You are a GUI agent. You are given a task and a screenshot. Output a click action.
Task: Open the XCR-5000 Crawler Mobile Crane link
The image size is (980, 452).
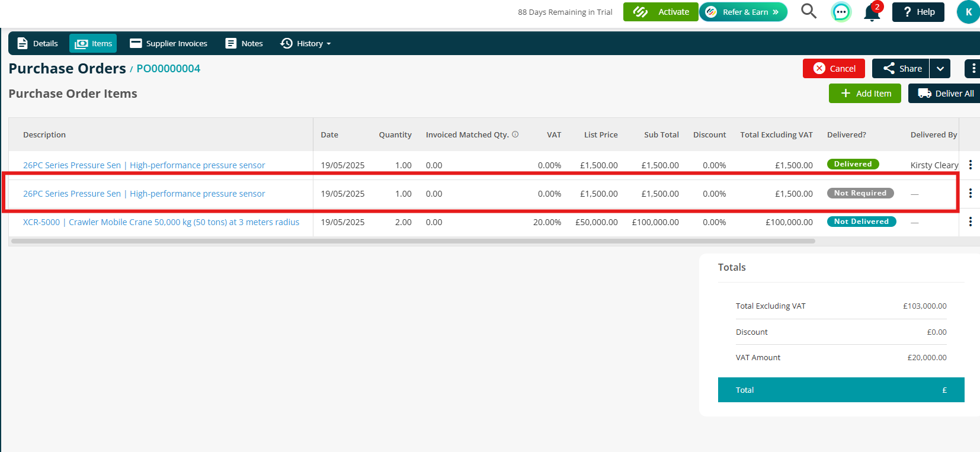pyautogui.click(x=161, y=222)
